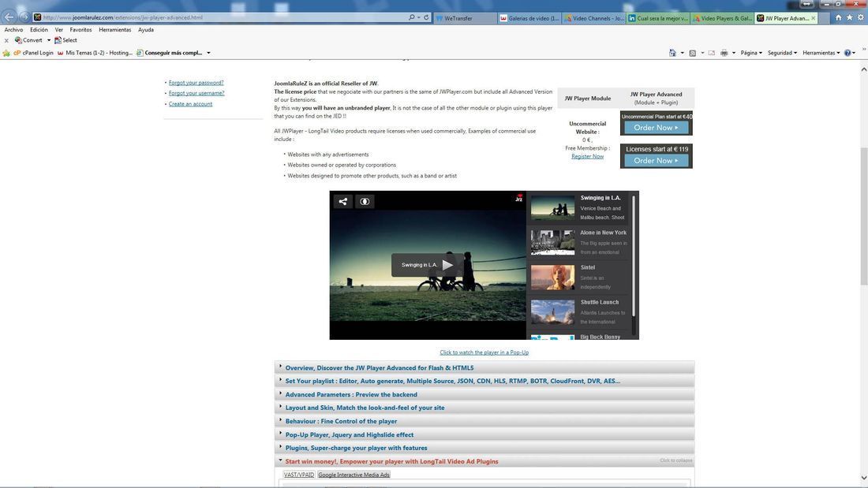Switch to the WeTransfer tab
Viewport: 868px width, 488px height.
[x=465, y=18]
